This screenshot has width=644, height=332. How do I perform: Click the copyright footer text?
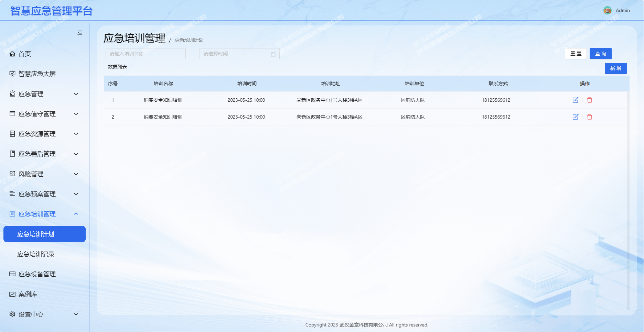click(367, 325)
